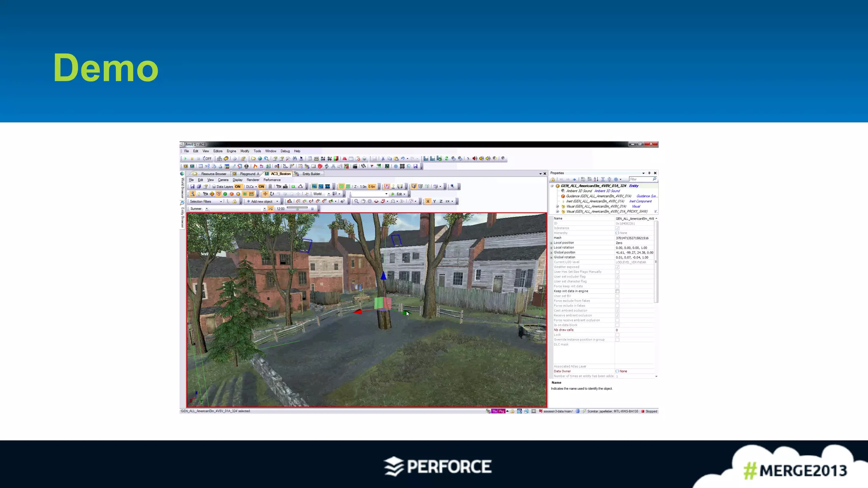This screenshot has width=868, height=488.
Task: Click the green hexagon object filter icon
Action: (x=225, y=194)
